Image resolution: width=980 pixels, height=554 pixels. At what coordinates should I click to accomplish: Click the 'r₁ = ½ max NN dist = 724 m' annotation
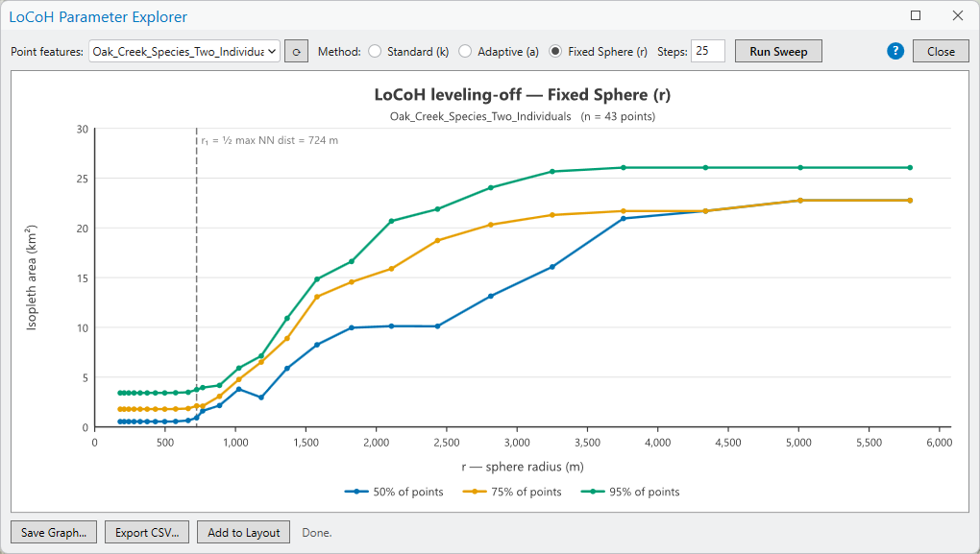point(269,140)
